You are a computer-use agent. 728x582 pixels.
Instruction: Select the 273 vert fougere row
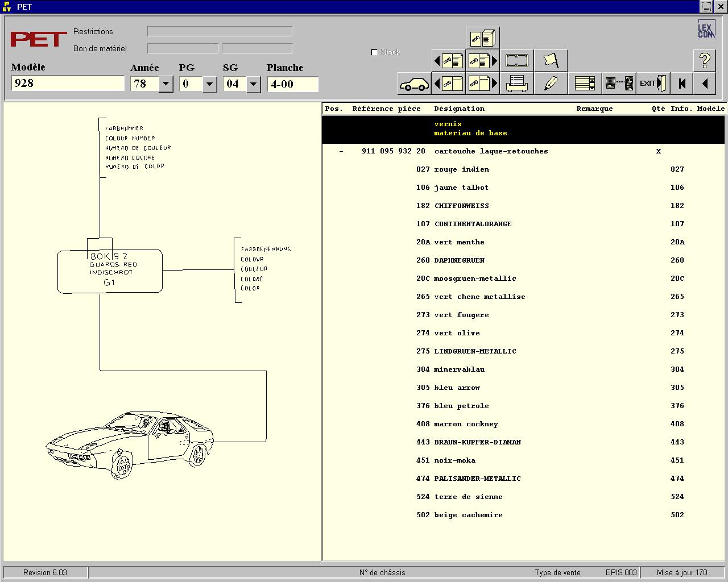[x=523, y=315]
